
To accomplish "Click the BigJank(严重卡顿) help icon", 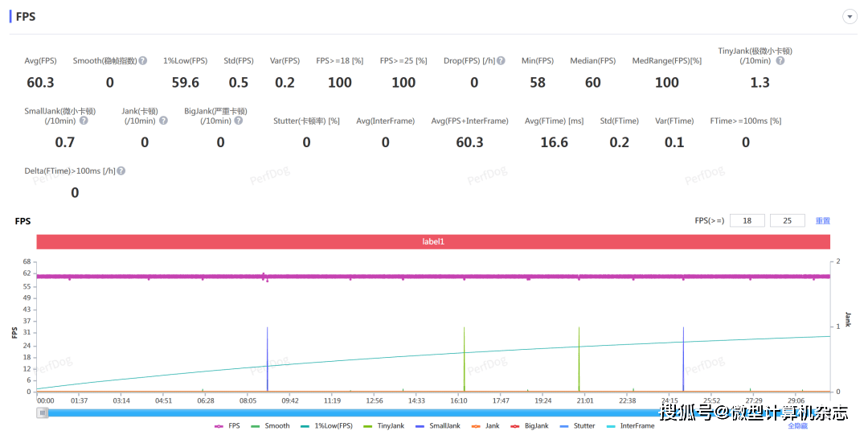I will coord(239,121).
